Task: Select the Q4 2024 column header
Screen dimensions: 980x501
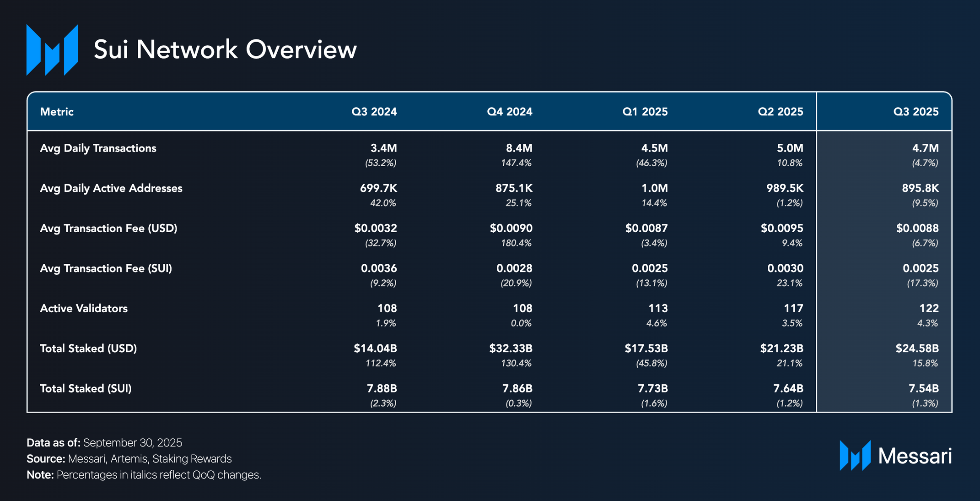Action: click(509, 112)
